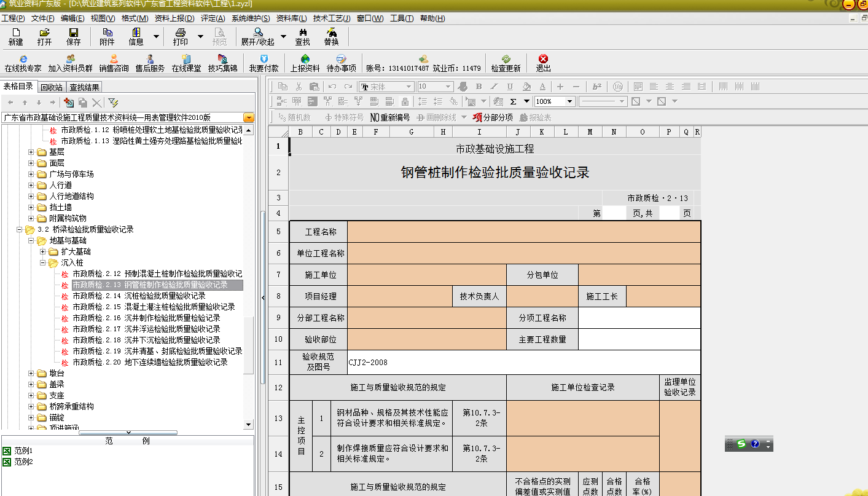868x496 pixels.
Task: Click the 工程名称 input cell
Action: (x=523, y=232)
